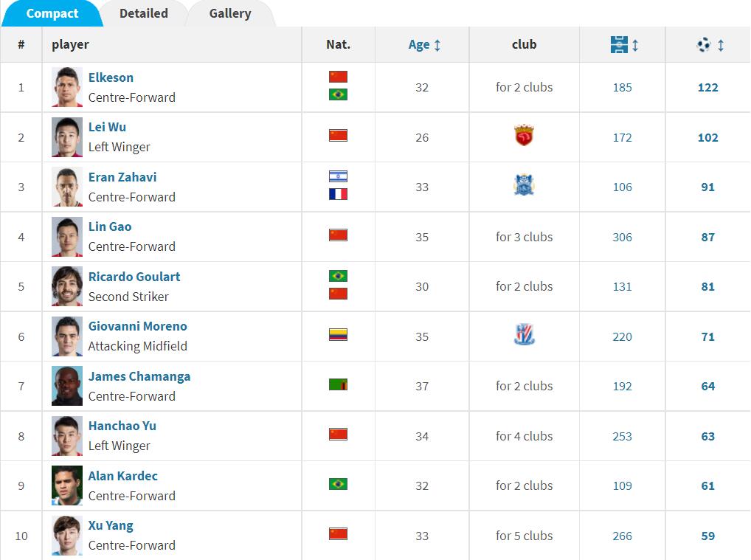
Task: Open Elkeson's player profile link
Action: tap(111, 77)
